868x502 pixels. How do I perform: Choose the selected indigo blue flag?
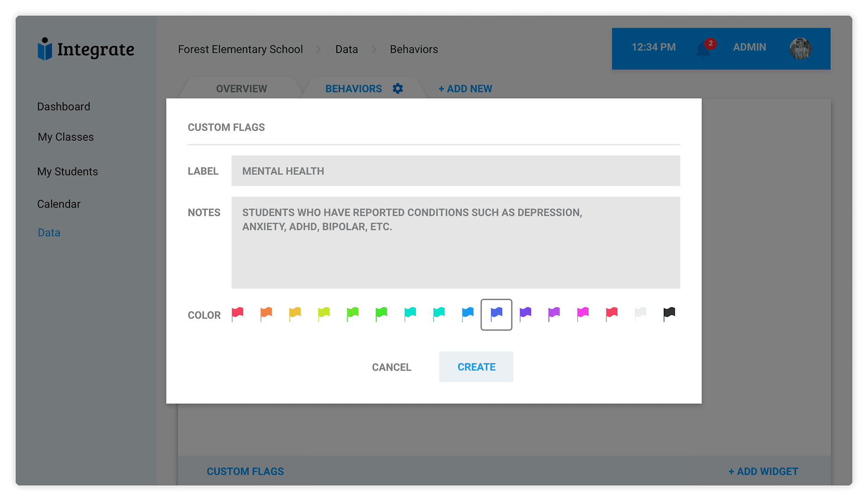pyautogui.click(x=496, y=314)
